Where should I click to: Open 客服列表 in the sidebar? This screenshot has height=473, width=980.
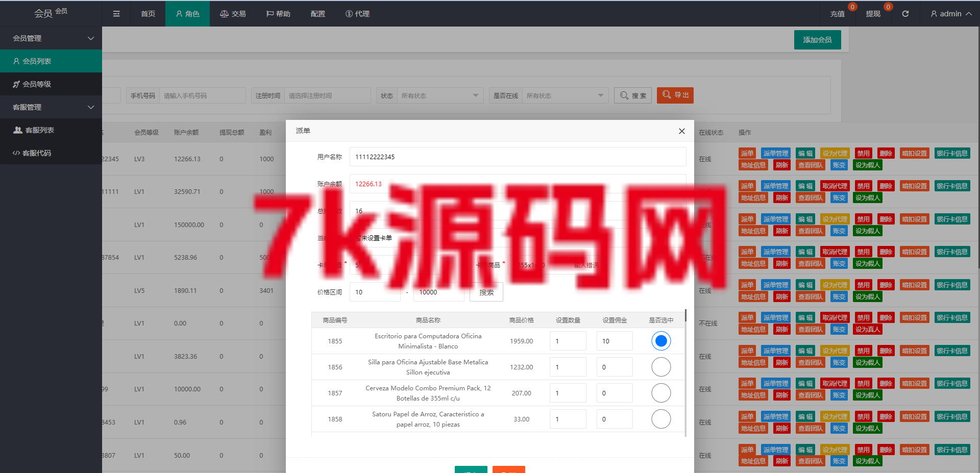click(x=51, y=130)
